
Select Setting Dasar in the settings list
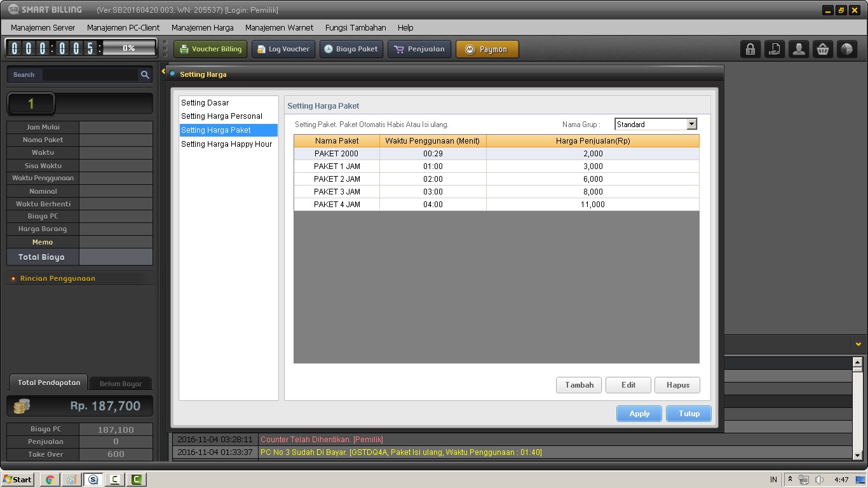(x=229, y=102)
